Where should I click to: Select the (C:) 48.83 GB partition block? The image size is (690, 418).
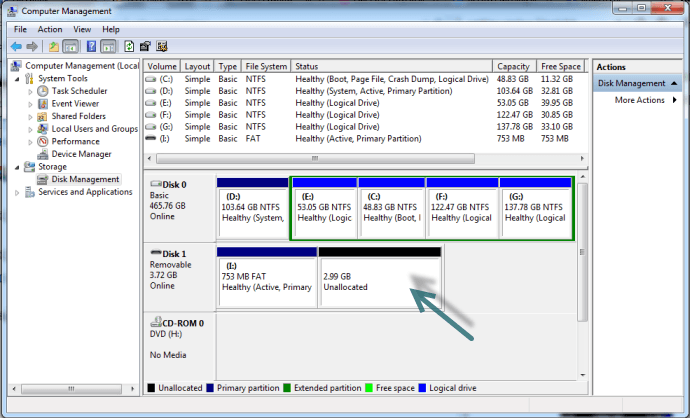[392, 208]
